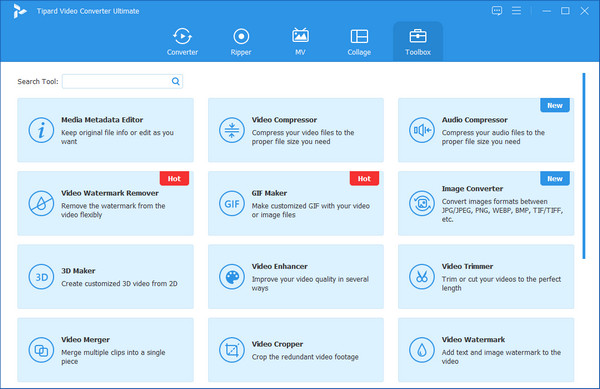Open Media Metadata Editor title
Screen dimensions: 600x389
[x=102, y=120]
